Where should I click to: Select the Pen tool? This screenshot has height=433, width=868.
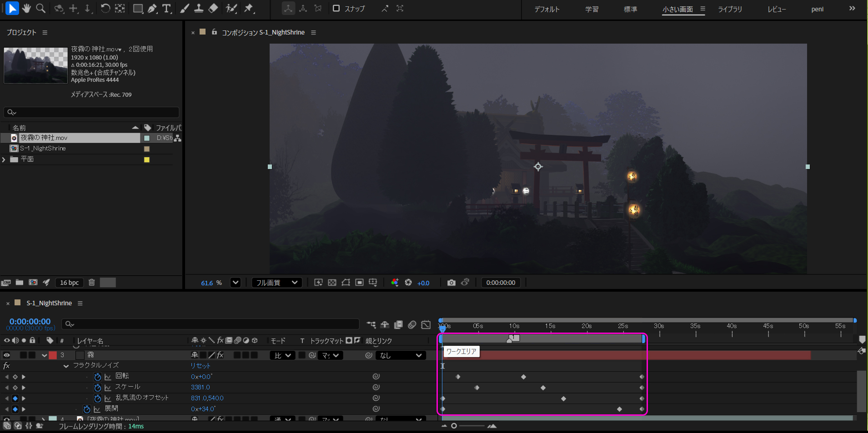152,8
